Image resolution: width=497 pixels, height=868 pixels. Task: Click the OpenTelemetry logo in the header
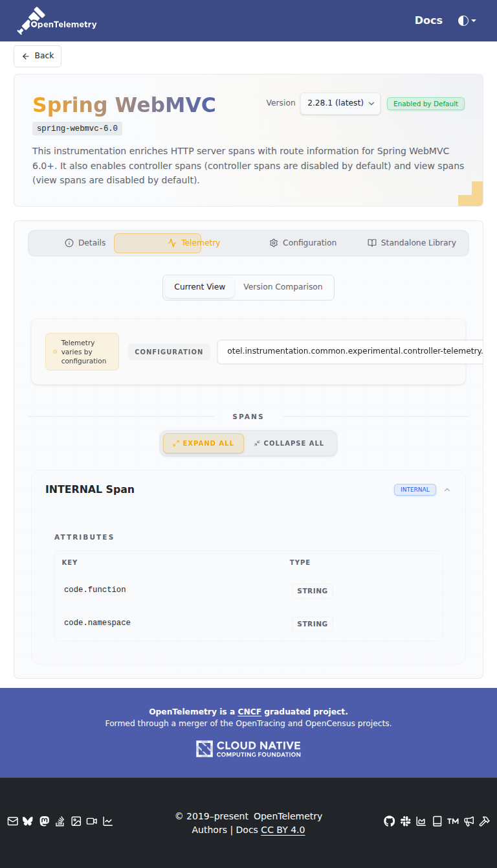click(57, 21)
